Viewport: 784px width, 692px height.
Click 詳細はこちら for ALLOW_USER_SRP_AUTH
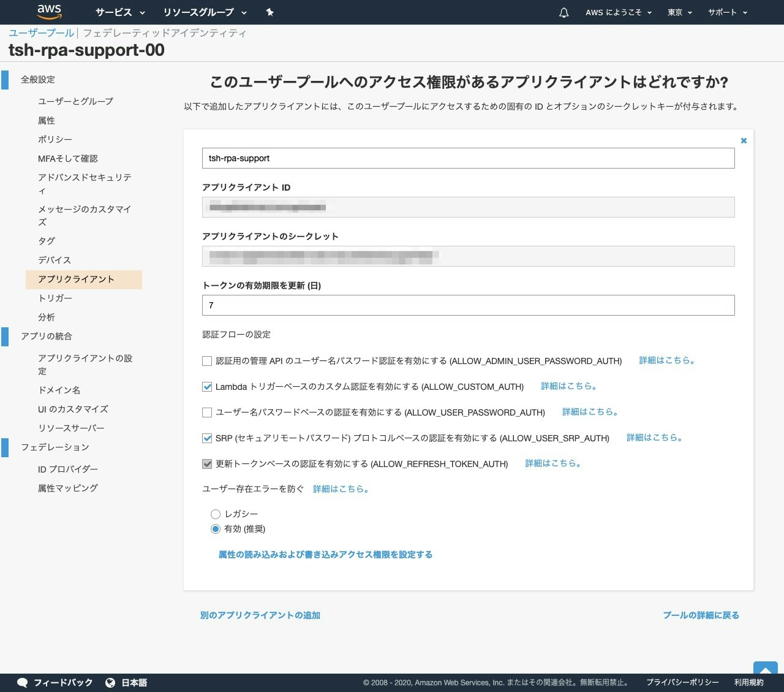655,438
